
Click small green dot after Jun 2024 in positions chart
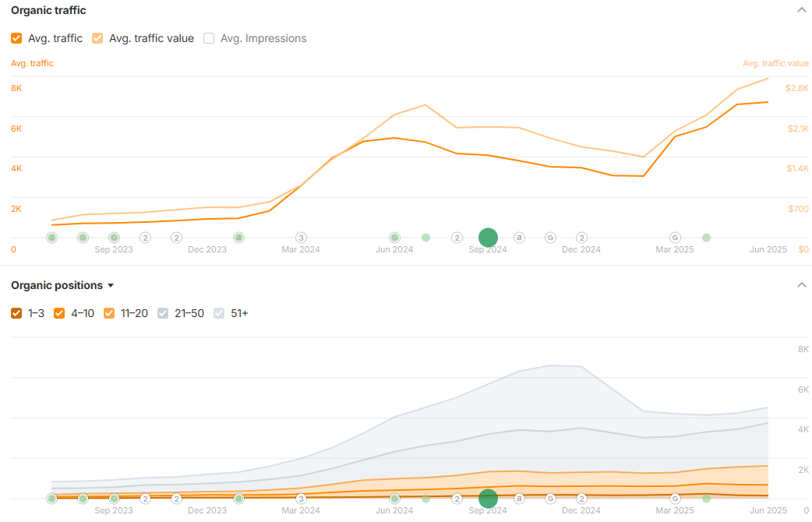click(x=425, y=499)
